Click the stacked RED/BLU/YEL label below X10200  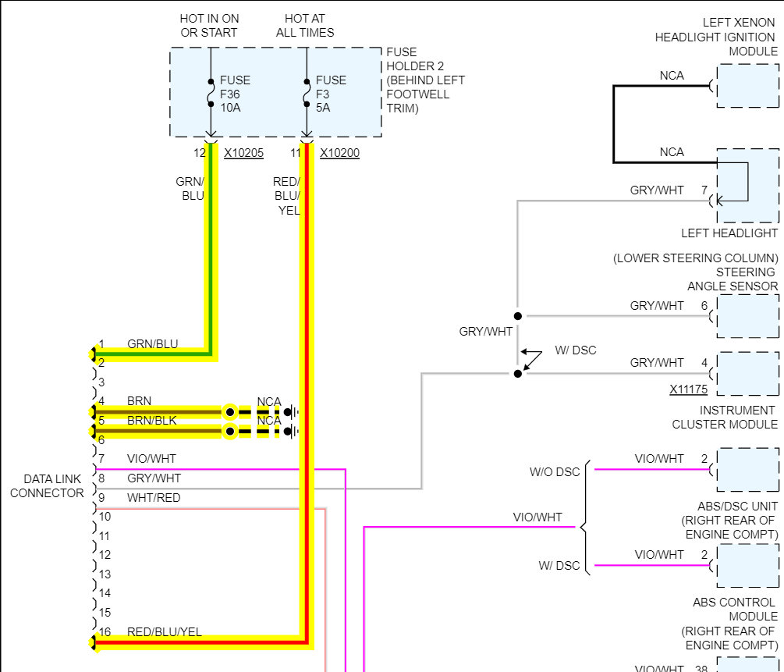286,196
